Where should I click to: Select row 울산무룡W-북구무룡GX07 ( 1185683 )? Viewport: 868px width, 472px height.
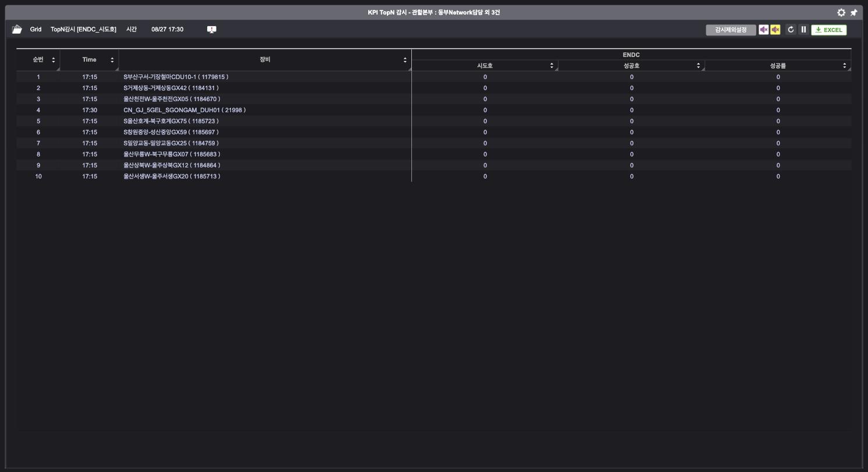[x=433, y=154]
